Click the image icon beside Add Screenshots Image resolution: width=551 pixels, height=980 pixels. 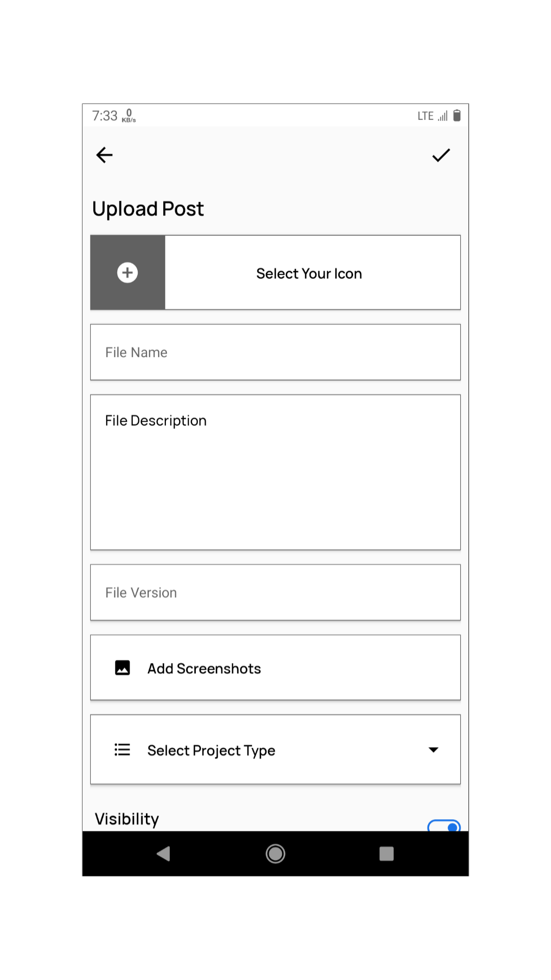[x=122, y=668]
